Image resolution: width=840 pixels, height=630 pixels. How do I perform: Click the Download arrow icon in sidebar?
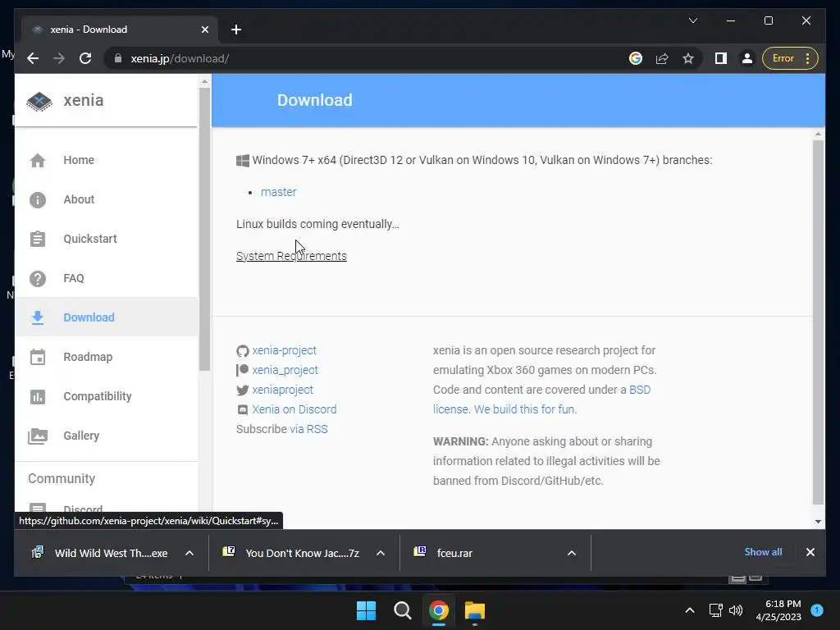pyautogui.click(x=38, y=317)
